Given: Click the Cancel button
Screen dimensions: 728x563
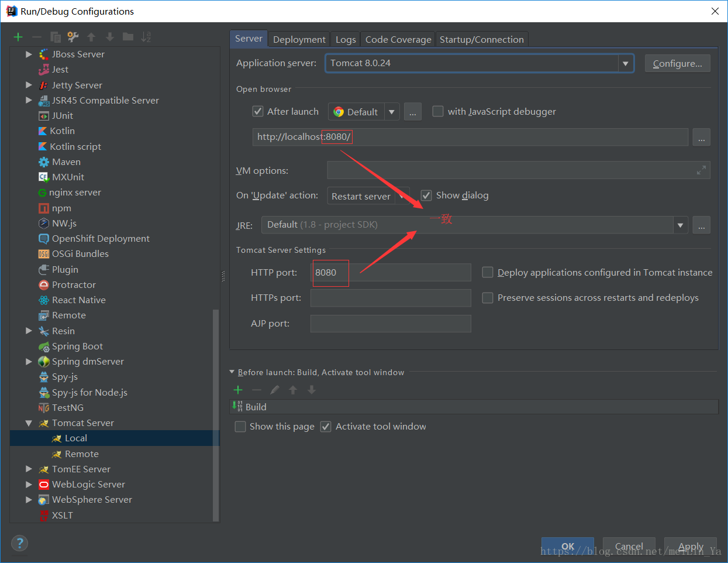Looking at the screenshot, I should coord(629,547).
